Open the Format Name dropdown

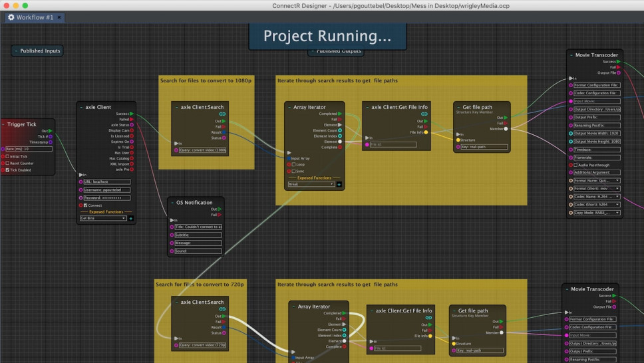pyautogui.click(x=597, y=181)
